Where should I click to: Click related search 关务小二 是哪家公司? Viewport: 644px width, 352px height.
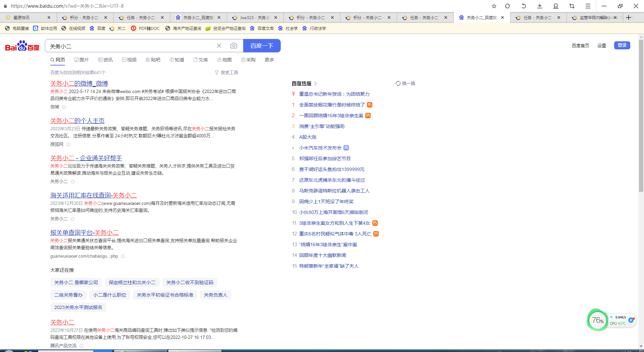[76, 282]
